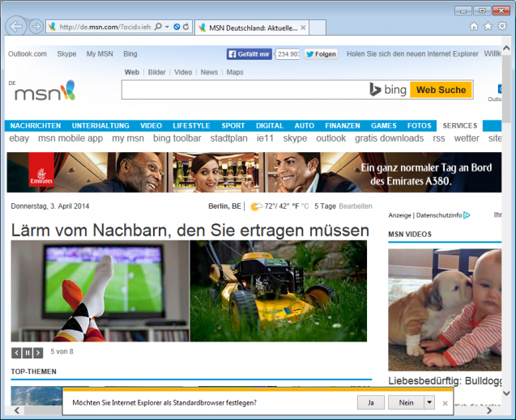Image resolution: width=516 pixels, height=420 pixels.
Task: Refresh the page with reload icon
Action: [x=186, y=27]
